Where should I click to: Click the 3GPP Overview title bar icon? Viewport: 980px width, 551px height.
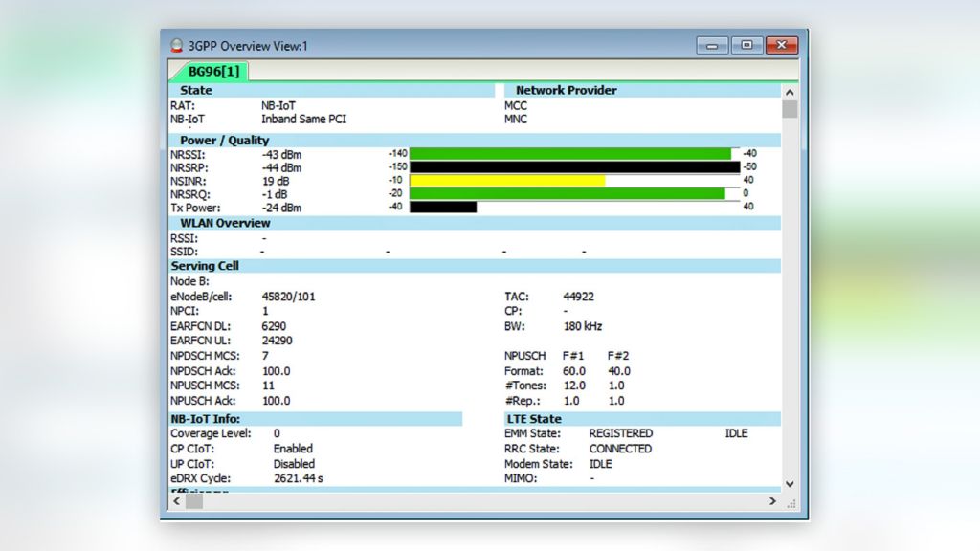178,44
